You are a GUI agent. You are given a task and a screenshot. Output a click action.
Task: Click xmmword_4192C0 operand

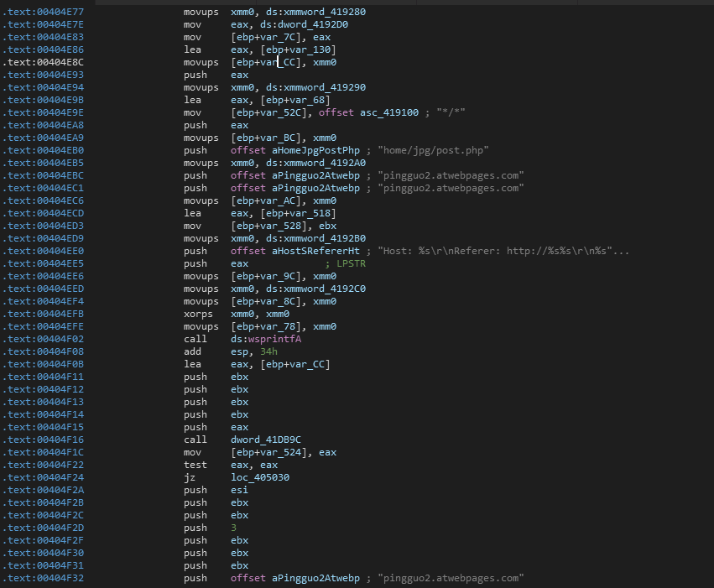point(325,289)
